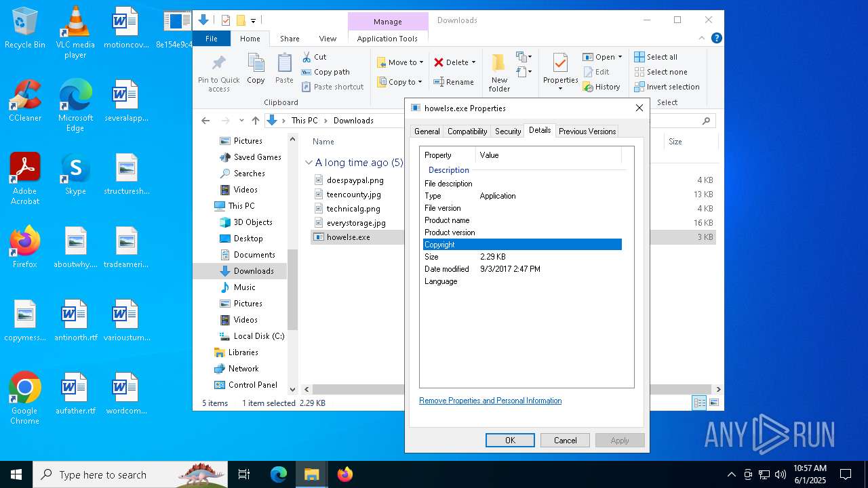Screen dimensions: 868x488
Task: Click the volume icon in system tray
Action: 781,474
